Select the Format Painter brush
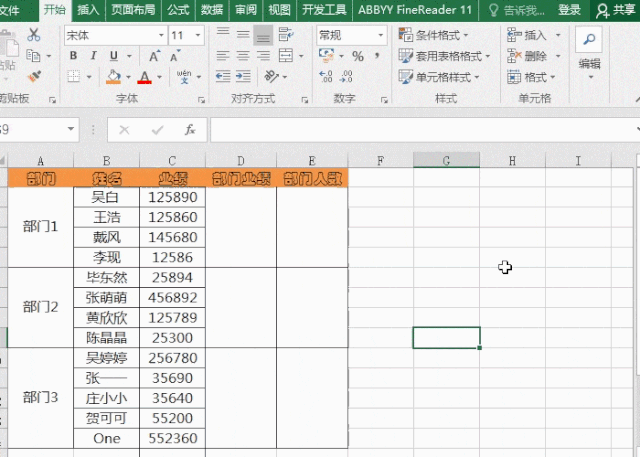The height and width of the screenshot is (457, 640). point(35,76)
